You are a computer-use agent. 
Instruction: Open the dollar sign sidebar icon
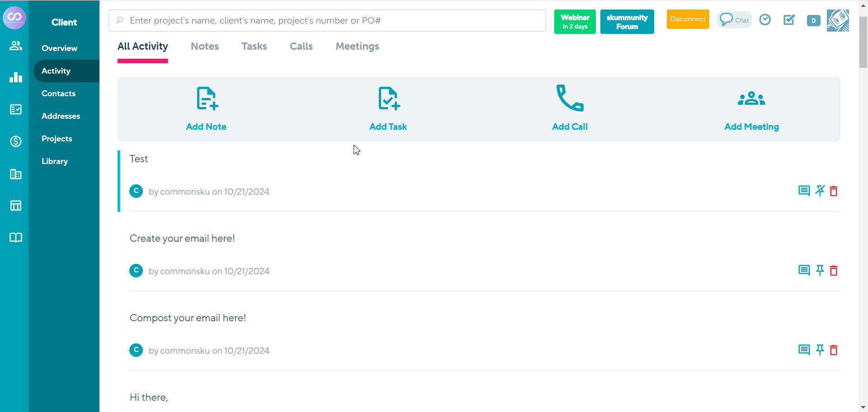[16, 141]
